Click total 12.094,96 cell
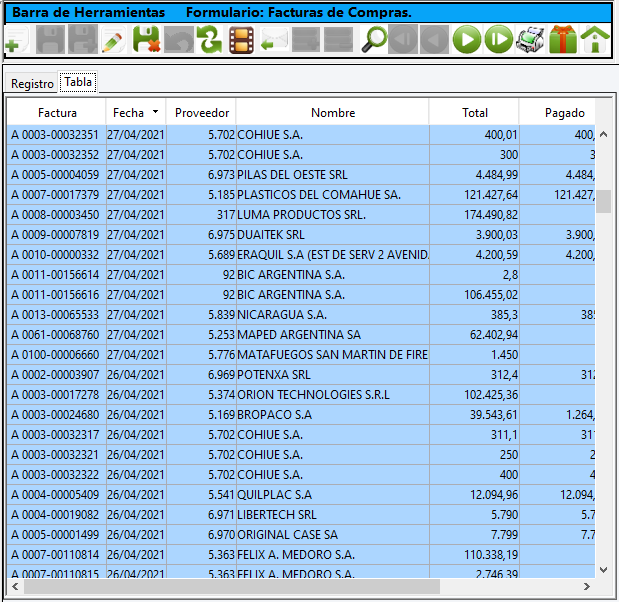The height and width of the screenshot is (602, 619). pos(475,495)
